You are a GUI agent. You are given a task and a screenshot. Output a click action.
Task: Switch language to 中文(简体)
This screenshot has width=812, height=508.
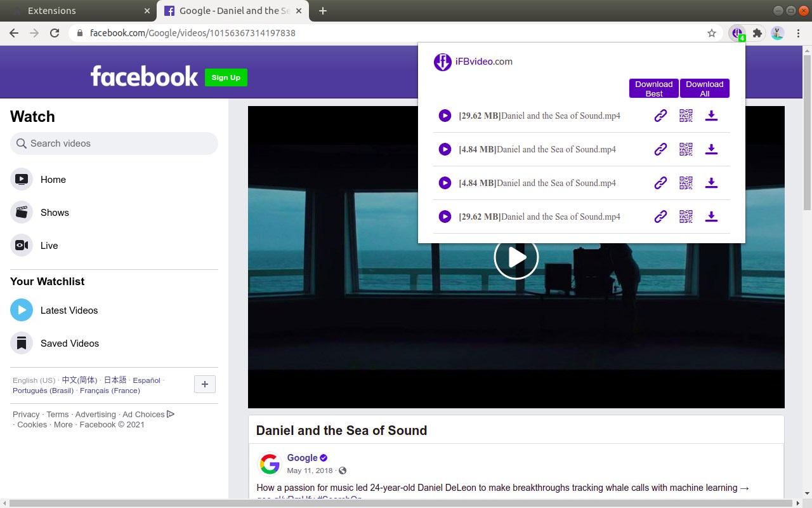(x=79, y=380)
